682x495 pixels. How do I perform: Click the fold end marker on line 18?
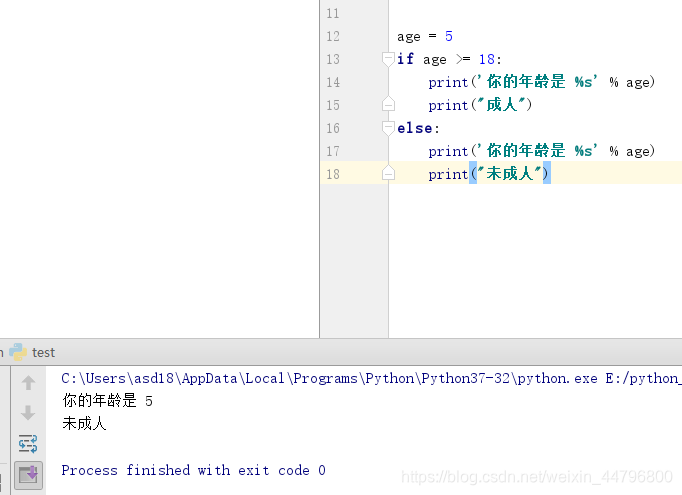click(x=388, y=174)
